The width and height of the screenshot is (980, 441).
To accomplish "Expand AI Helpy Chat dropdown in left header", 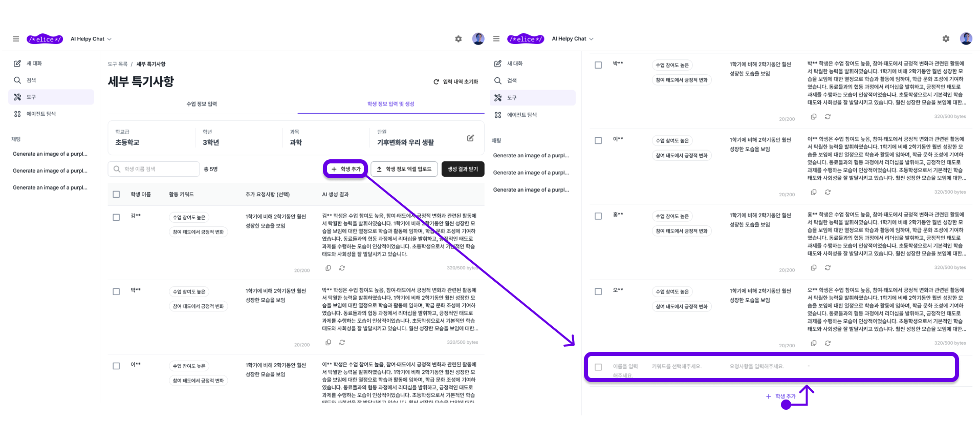I will pos(91,39).
